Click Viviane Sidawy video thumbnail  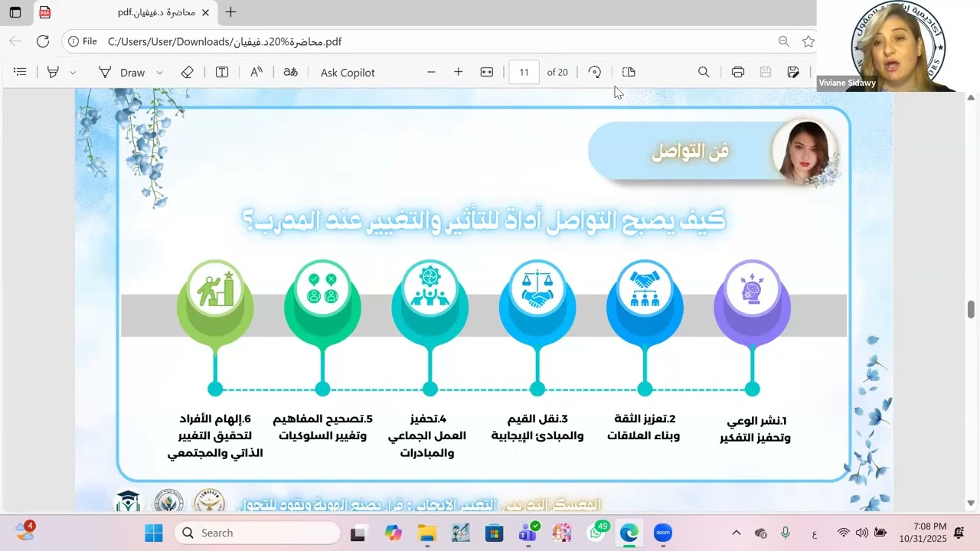pyautogui.click(x=898, y=46)
